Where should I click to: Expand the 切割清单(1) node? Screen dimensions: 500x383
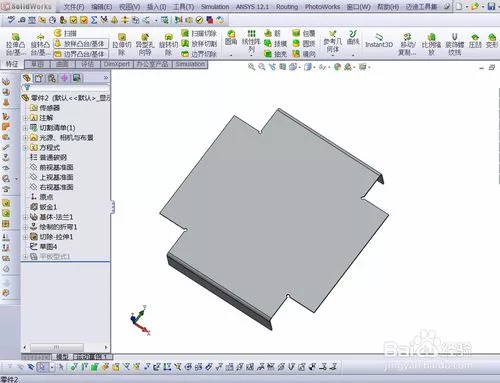[25, 128]
